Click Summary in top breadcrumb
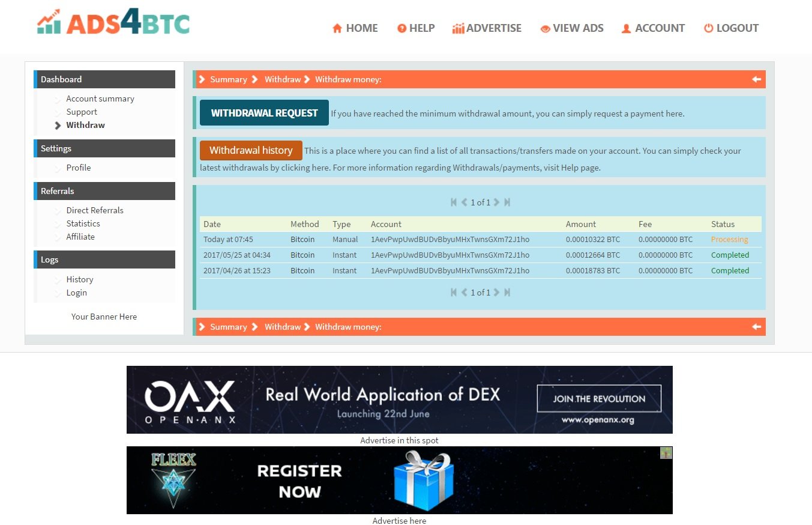 [229, 79]
